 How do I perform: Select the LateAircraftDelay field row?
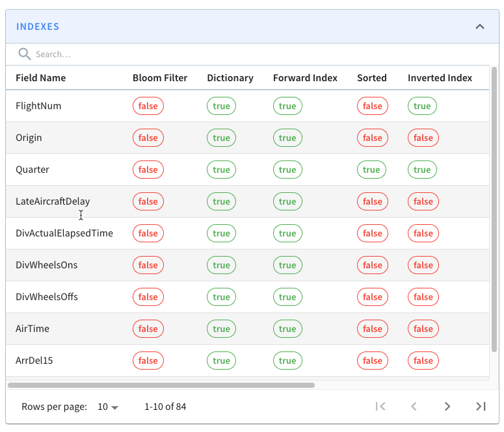pyautogui.click(x=53, y=201)
